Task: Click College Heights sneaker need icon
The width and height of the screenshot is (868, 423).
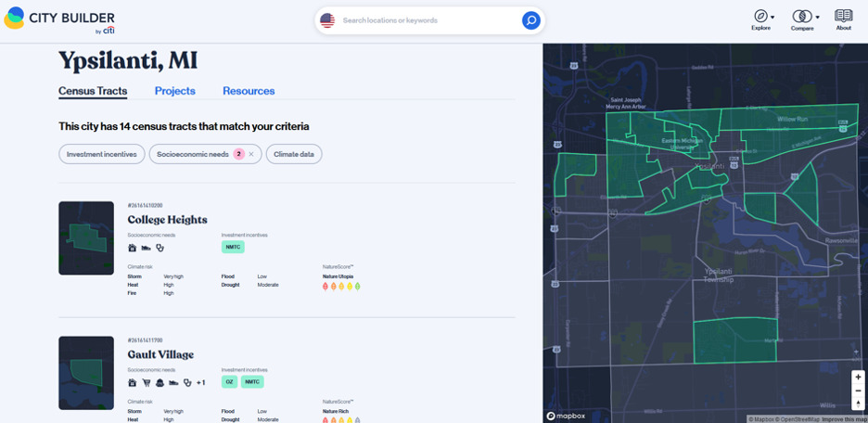Action: [147, 248]
